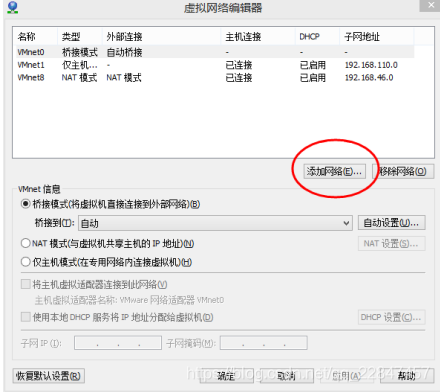Click the 子网掩码 input field

click(264, 343)
